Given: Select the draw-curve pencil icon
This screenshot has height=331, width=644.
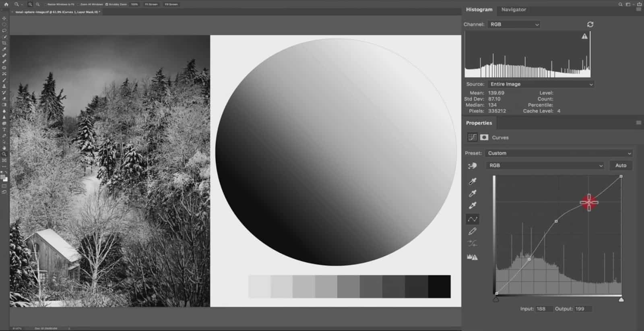Looking at the screenshot, I should click(x=473, y=231).
